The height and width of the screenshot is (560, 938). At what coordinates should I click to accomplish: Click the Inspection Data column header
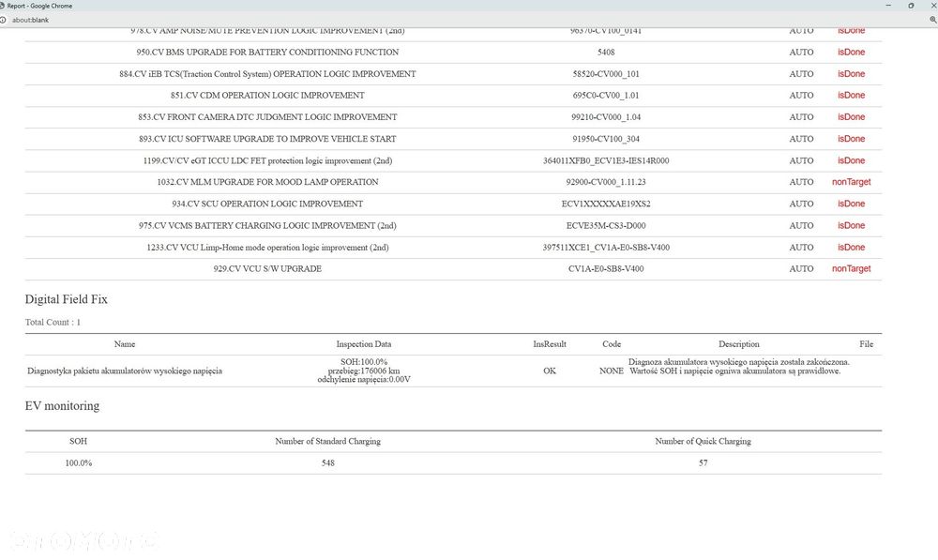coord(364,344)
